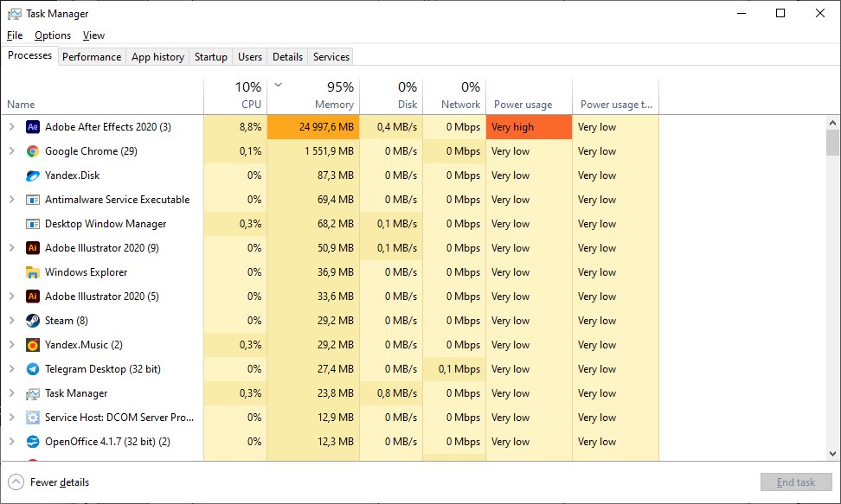This screenshot has height=504, width=841.
Task: Click the 24 997,6 MB memory cell
Action: click(313, 127)
